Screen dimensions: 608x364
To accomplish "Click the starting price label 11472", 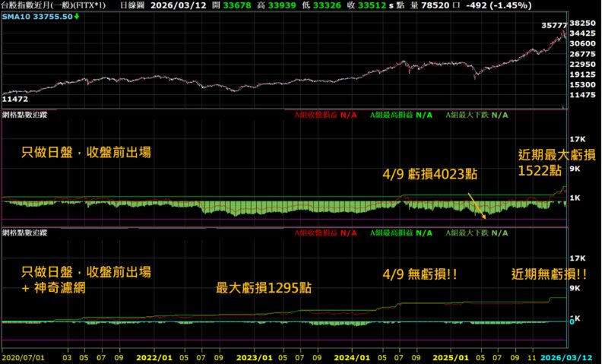I will [15, 99].
